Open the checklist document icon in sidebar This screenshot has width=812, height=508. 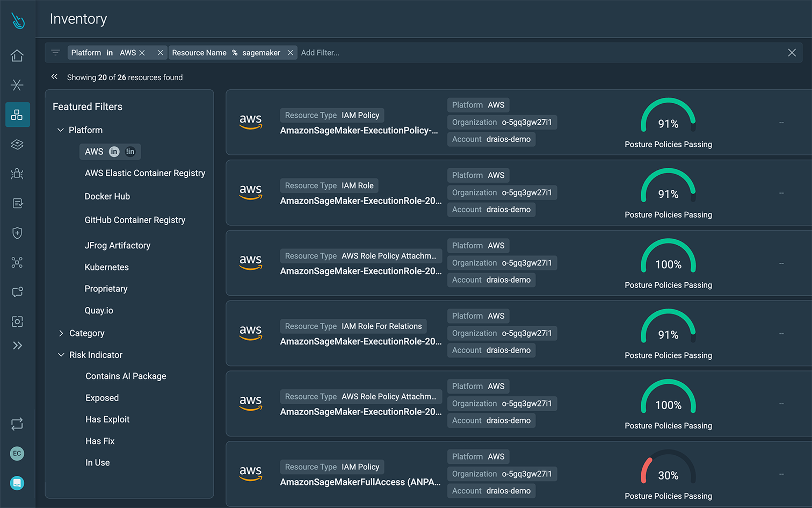(17, 203)
